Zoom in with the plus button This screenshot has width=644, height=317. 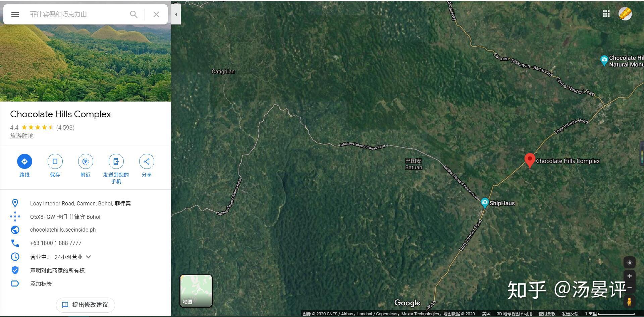click(x=630, y=276)
